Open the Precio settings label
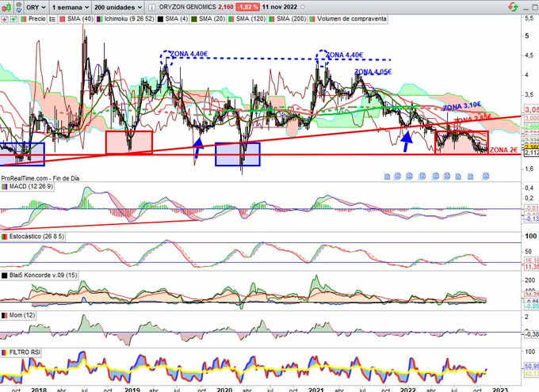This screenshot has width=539, height=392. click(x=36, y=19)
